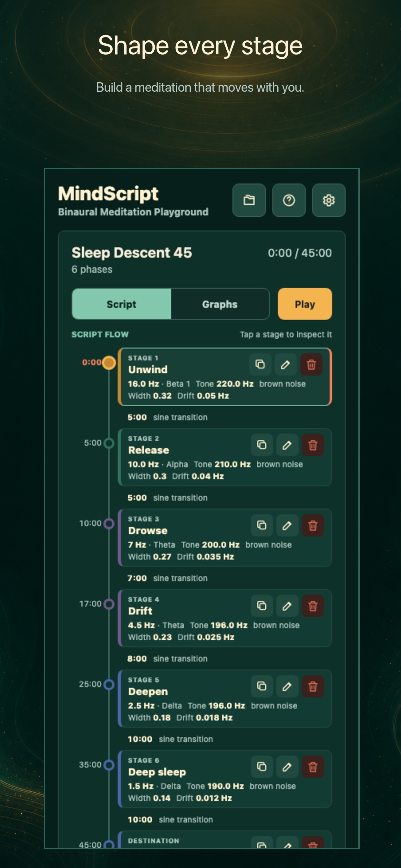Delete the Deepen stage

point(313,686)
